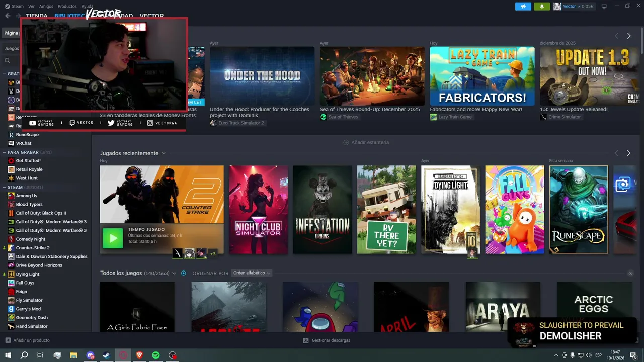
Task: Open Windows taskbar search
Action: click(24, 355)
